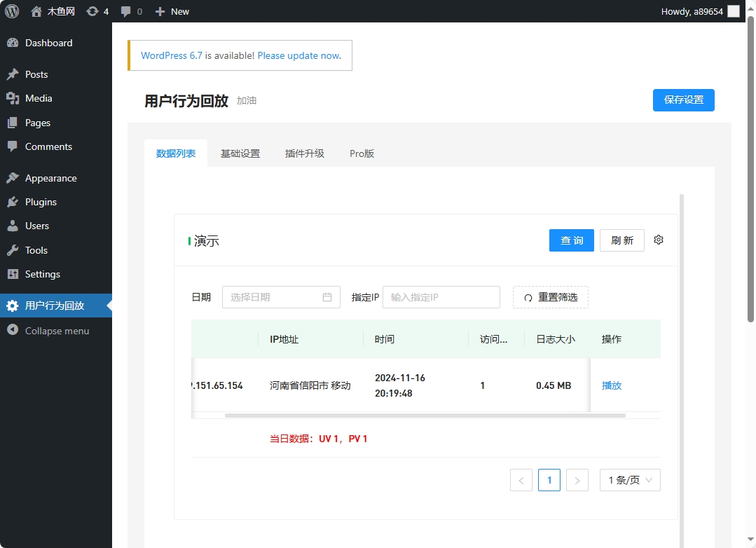Click the 输入指定IP input field

point(441,297)
